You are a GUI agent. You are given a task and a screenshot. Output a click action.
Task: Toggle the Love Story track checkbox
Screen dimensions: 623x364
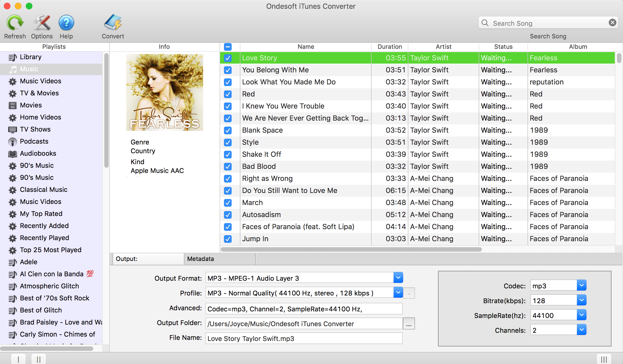pyautogui.click(x=227, y=58)
